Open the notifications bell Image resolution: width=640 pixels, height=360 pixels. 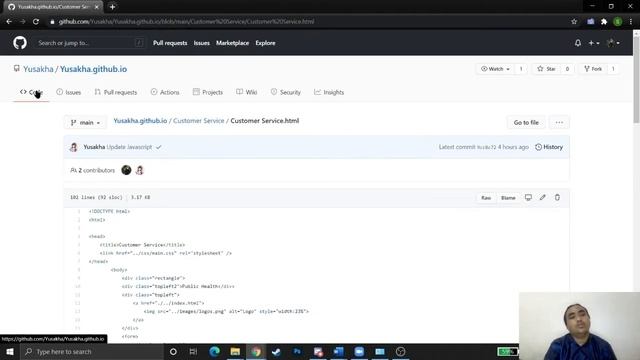(x=578, y=43)
